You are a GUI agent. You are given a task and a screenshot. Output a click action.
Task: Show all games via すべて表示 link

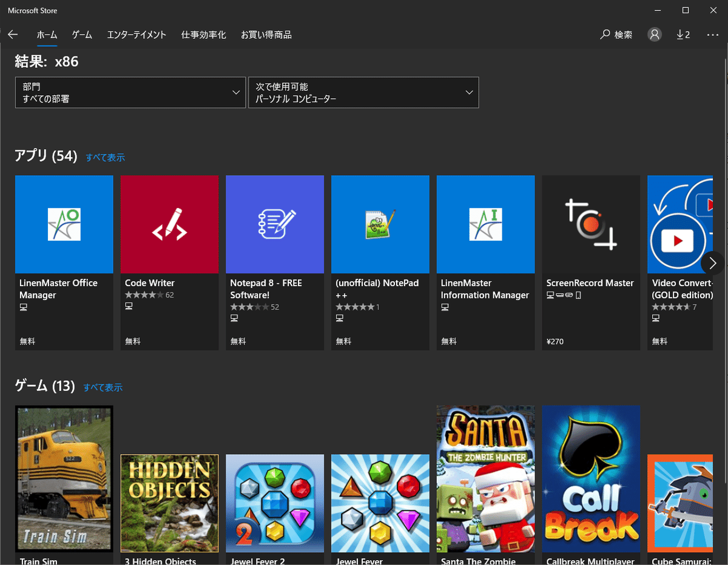tap(103, 387)
